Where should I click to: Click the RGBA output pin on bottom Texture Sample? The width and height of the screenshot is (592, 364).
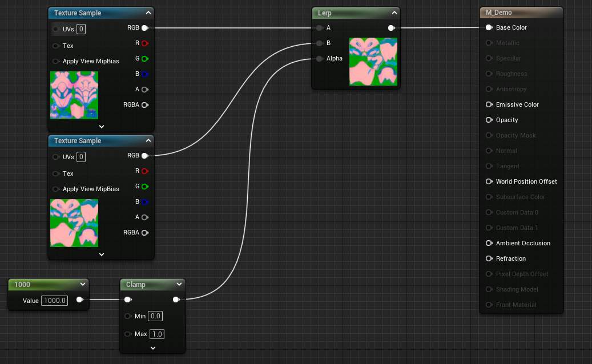click(144, 232)
